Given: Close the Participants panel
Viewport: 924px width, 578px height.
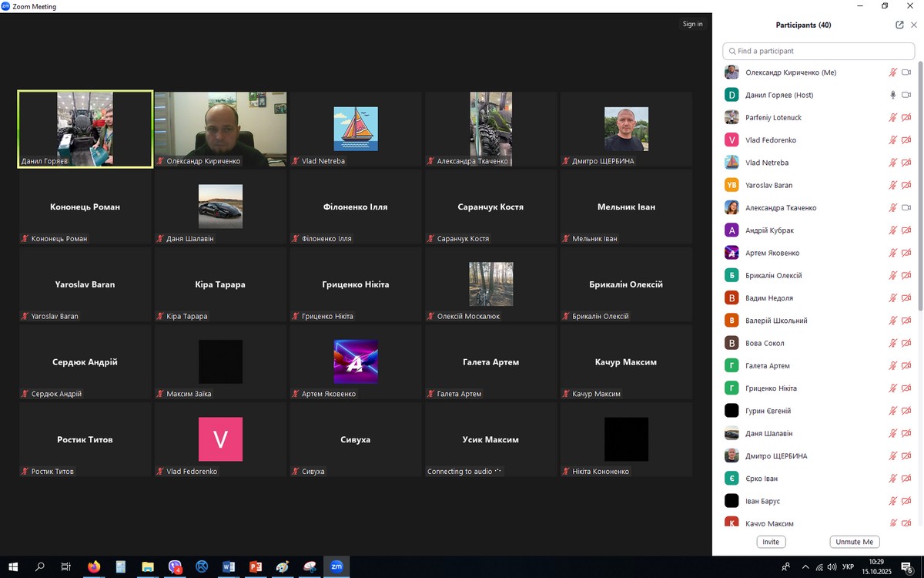Looking at the screenshot, I should point(914,25).
